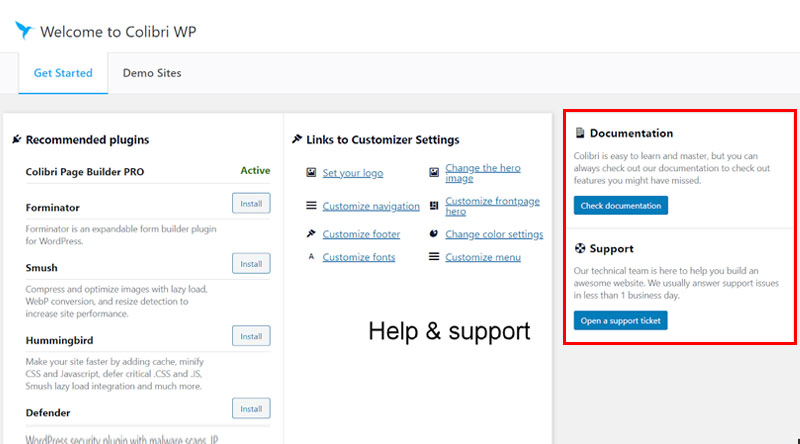Click the Links to Customizer Settings heading
800x444 pixels.
click(x=383, y=139)
